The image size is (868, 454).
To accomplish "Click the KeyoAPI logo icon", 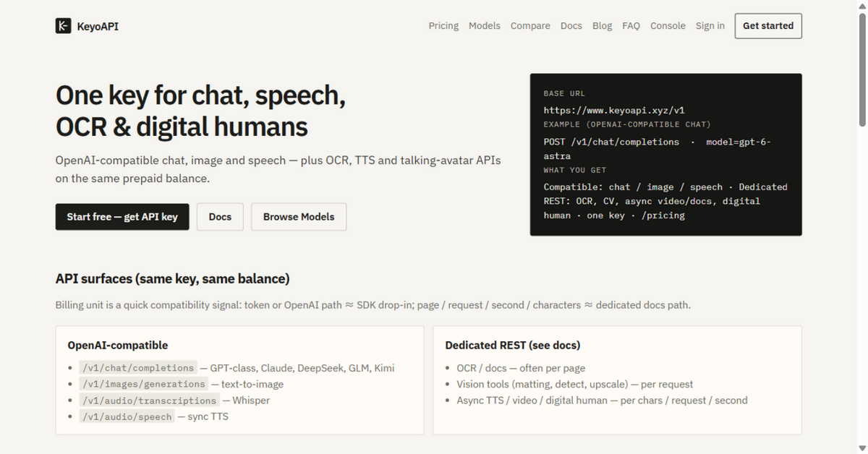I will 63,26.
